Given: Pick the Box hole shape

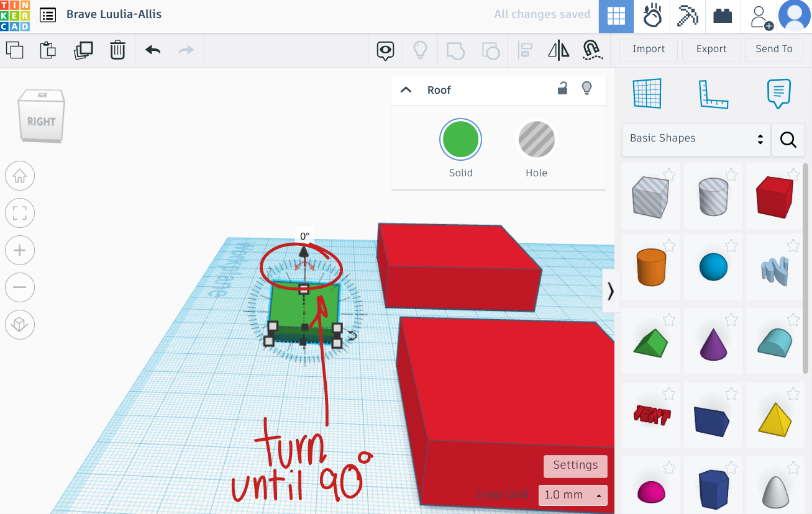Looking at the screenshot, I should point(651,197).
